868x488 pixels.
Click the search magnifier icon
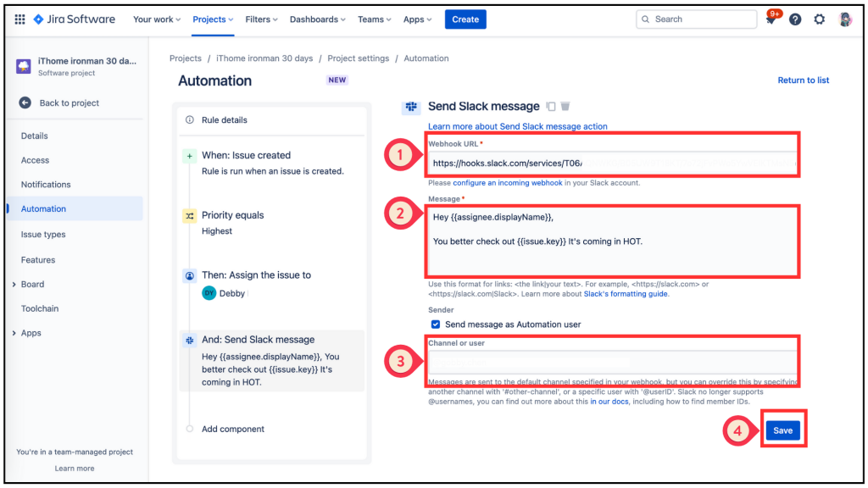(x=645, y=19)
